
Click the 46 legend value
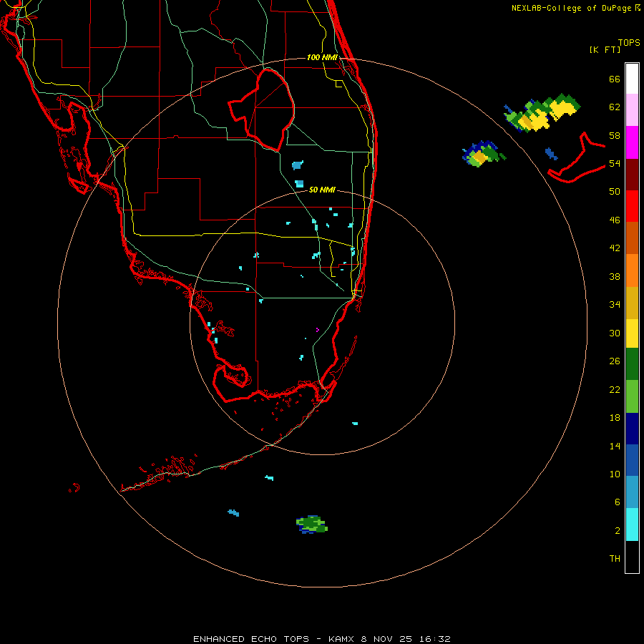tap(615, 220)
